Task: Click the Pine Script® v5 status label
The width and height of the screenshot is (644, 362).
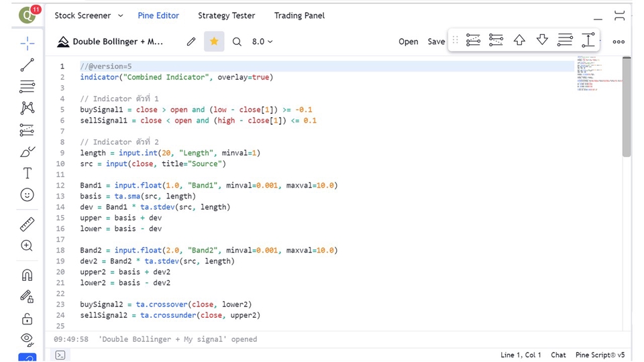Action: coord(600,355)
